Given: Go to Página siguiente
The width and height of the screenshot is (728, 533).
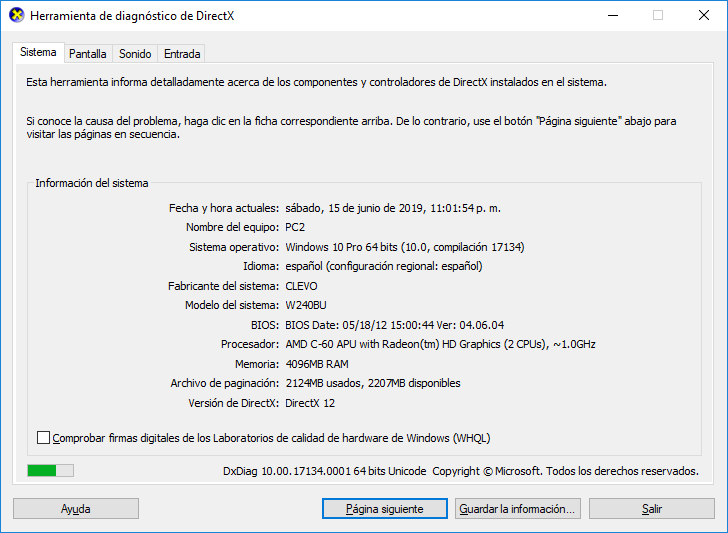Looking at the screenshot, I should tap(384, 509).
